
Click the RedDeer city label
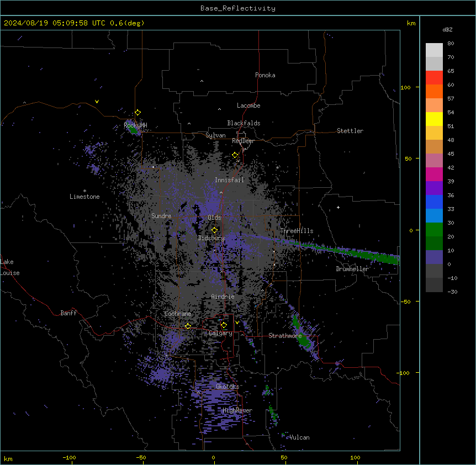(243, 141)
